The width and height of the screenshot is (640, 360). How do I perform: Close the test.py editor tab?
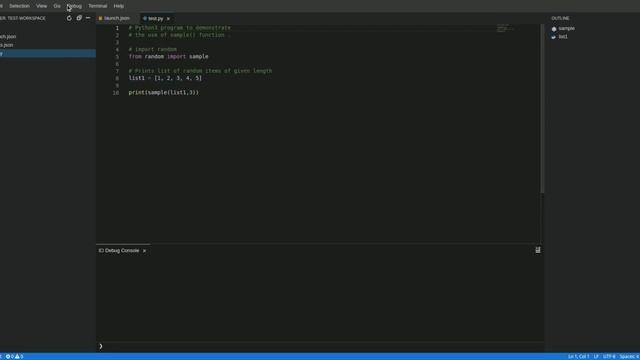point(168,19)
